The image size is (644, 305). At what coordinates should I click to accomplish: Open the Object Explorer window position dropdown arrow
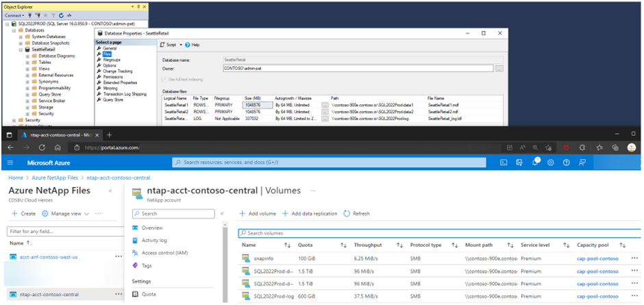[132, 7]
